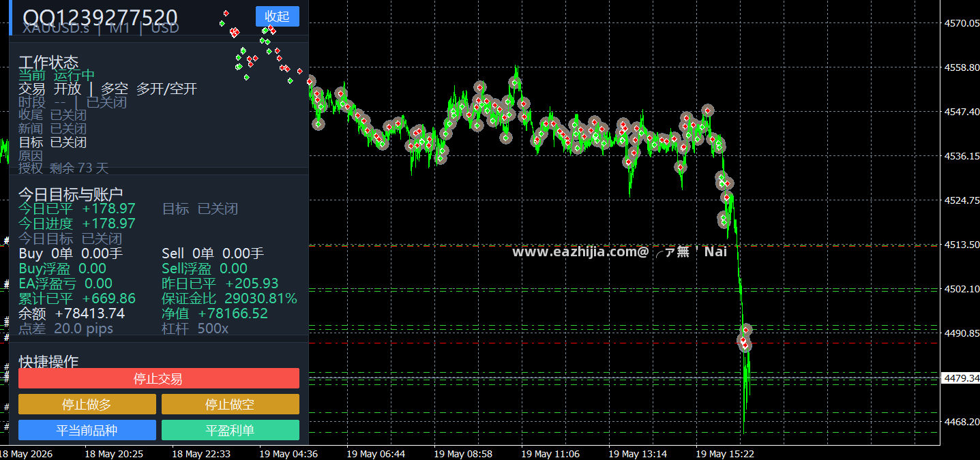Click the 今日已平 +178.97 value
This screenshot has height=460, width=980.
pos(77,209)
